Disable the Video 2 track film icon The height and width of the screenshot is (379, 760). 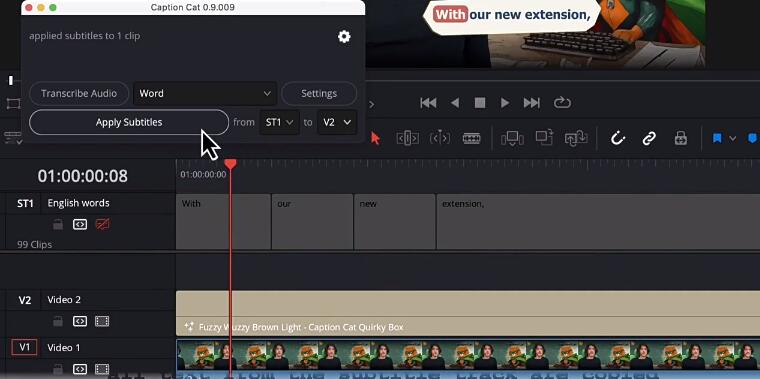102,321
